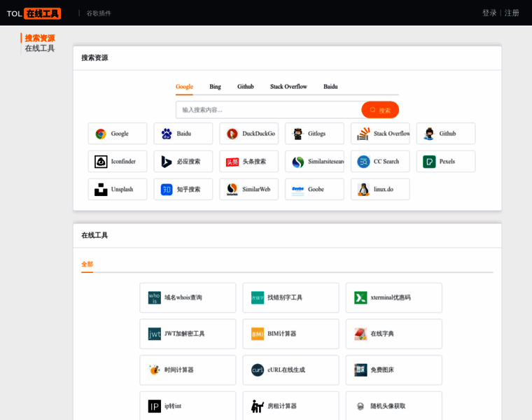Open the Baidu paw icon
Viewport: 532px width, 420px height.
pos(167,134)
